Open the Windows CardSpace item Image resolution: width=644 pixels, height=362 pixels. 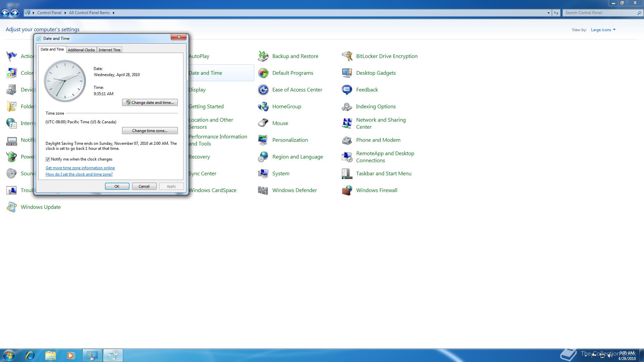click(x=212, y=190)
